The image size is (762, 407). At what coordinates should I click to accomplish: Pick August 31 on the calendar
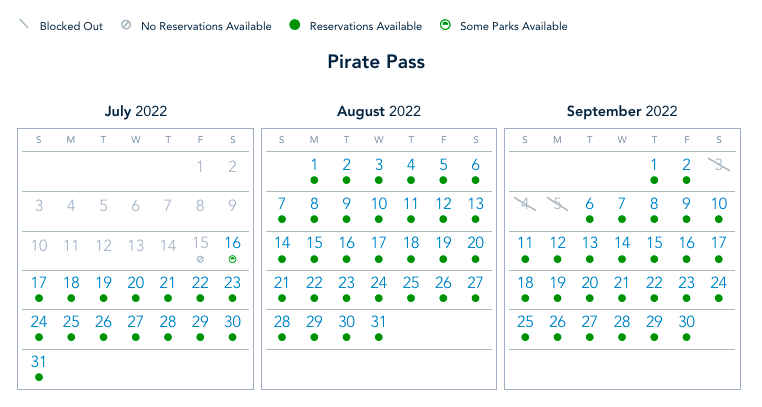tap(379, 322)
